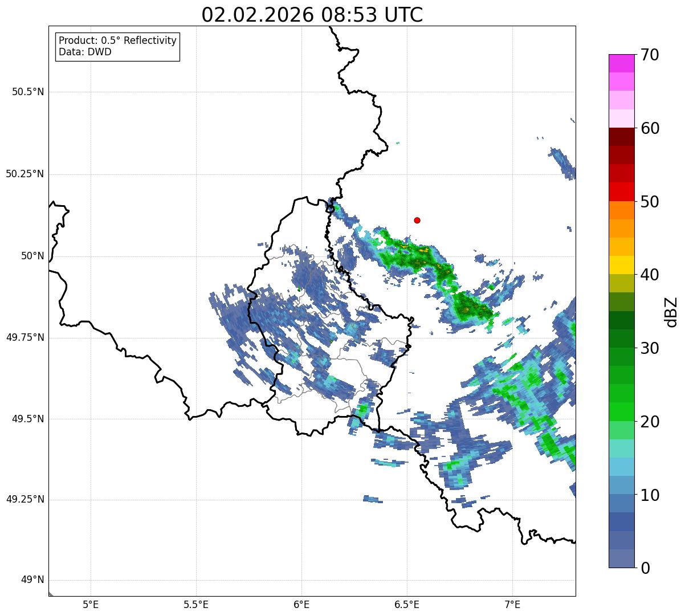685x616 pixels.
Task: Click the magenta top segment of the colorbar
Action: click(622, 63)
